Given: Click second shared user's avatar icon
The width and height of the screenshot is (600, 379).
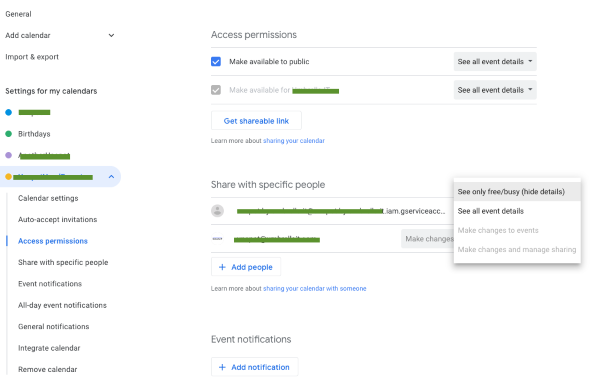Looking at the screenshot, I should click(217, 239).
